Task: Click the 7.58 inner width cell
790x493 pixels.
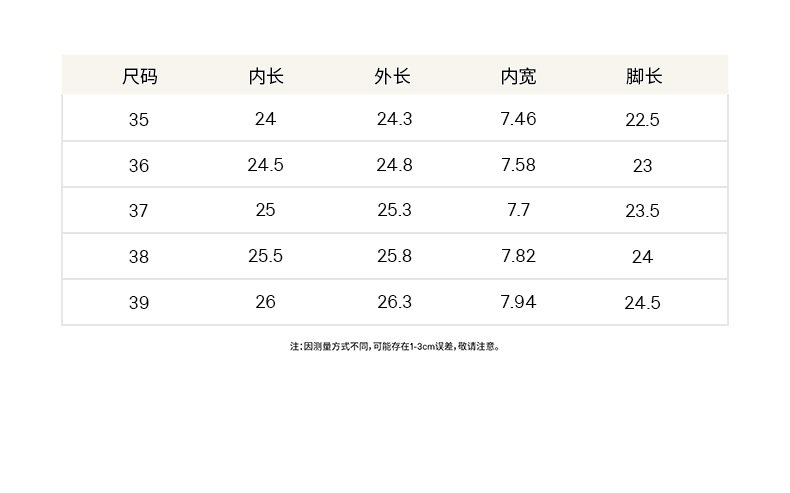Action: (518, 165)
